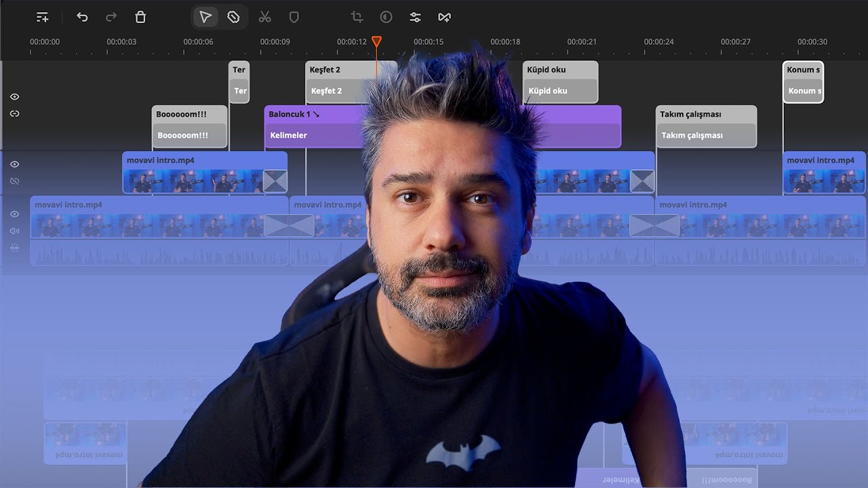Redo the undone action
This screenshot has height=488, width=868.
[x=111, y=17]
